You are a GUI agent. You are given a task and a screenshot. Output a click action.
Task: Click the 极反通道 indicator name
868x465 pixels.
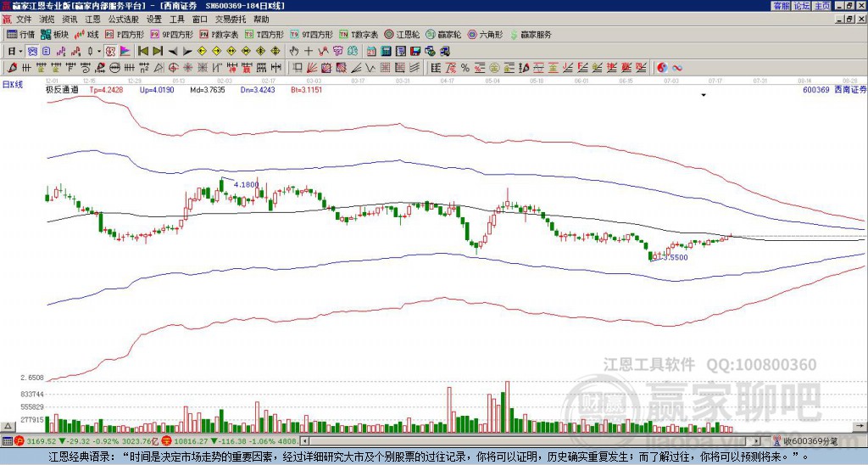pos(61,89)
